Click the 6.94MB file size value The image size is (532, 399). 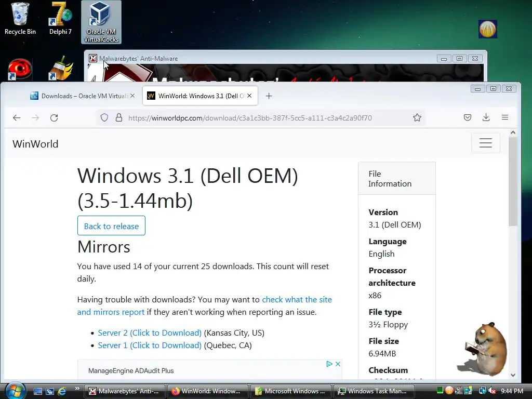coord(382,353)
